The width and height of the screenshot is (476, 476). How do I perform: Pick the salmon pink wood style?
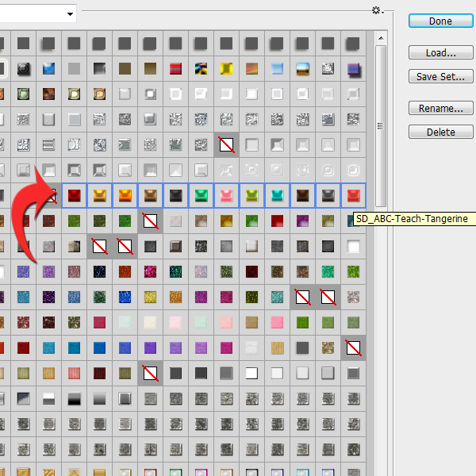[x=74, y=374]
